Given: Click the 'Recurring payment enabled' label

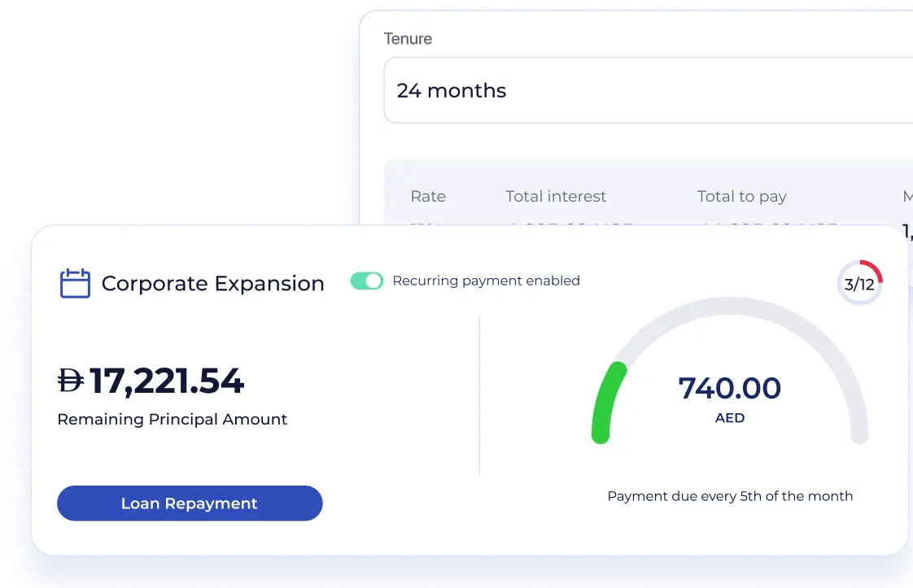Looking at the screenshot, I should click(x=486, y=281).
